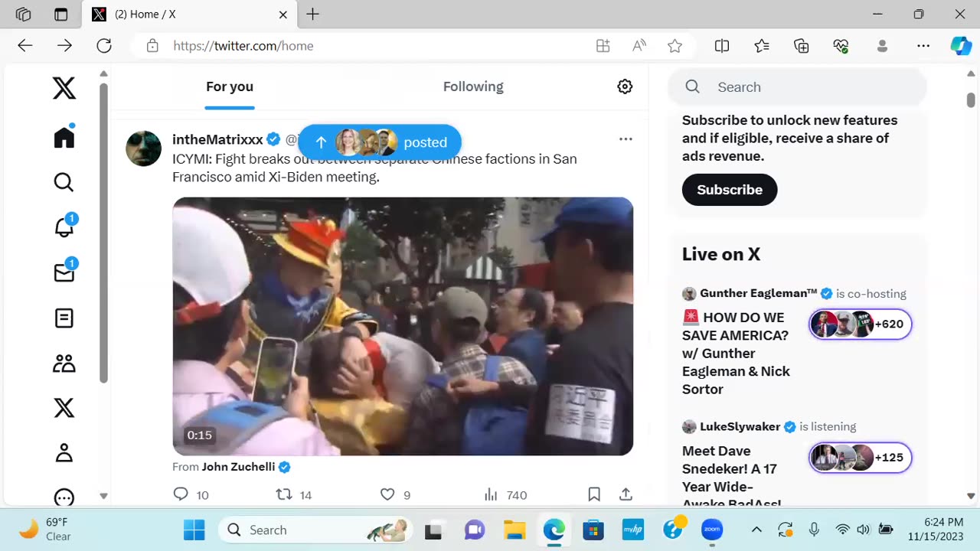Click the Subscribe button
Viewport: 980px width, 551px height.
point(730,190)
